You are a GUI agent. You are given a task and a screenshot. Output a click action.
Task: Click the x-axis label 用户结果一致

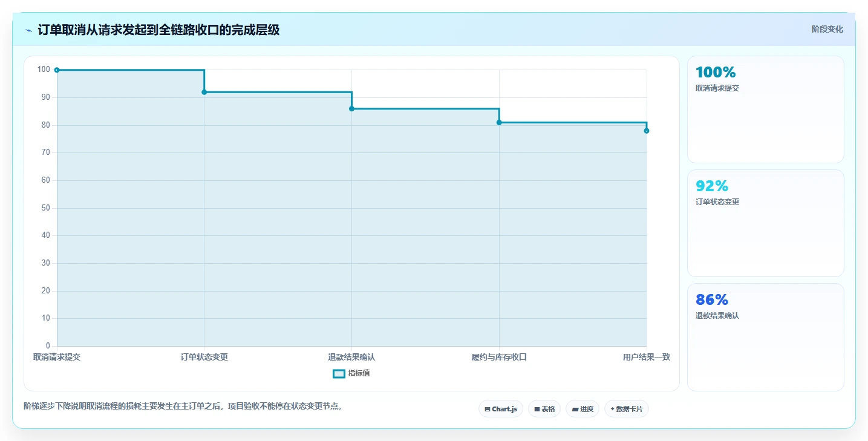(647, 357)
